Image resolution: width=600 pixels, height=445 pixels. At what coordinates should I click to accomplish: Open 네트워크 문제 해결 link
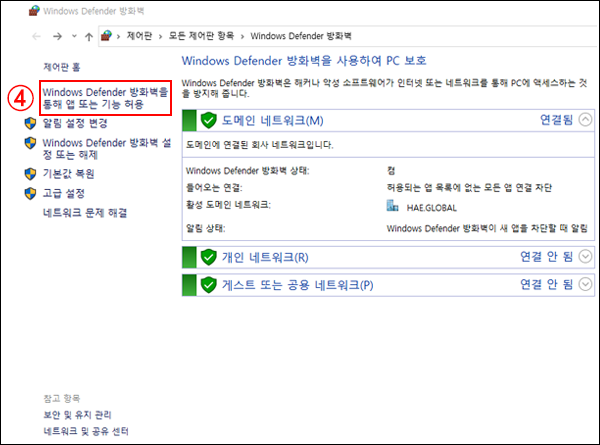point(85,213)
